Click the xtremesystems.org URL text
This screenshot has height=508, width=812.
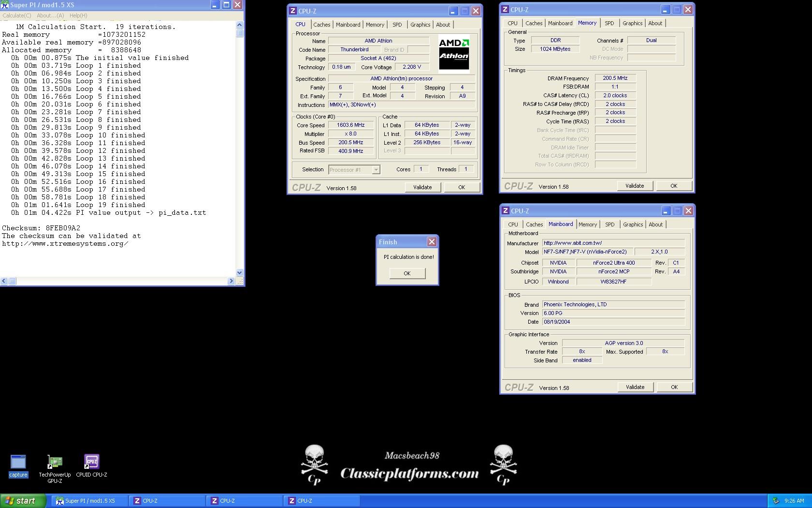(65, 243)
